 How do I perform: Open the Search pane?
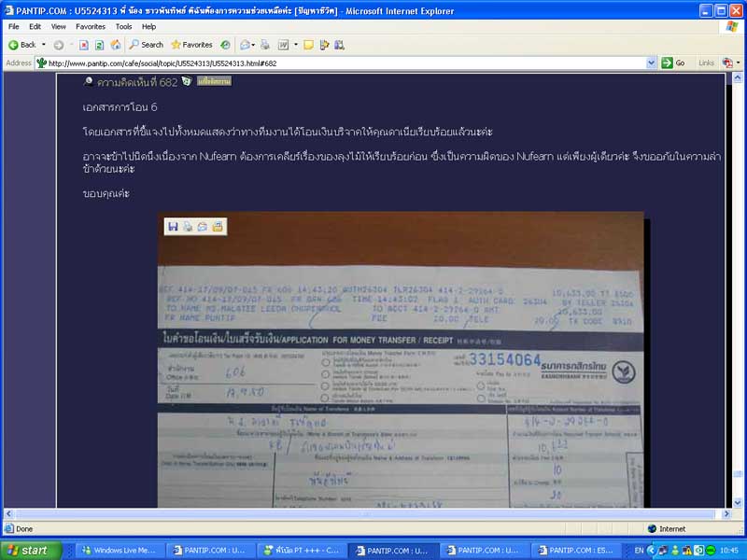(x=147, y=45)
